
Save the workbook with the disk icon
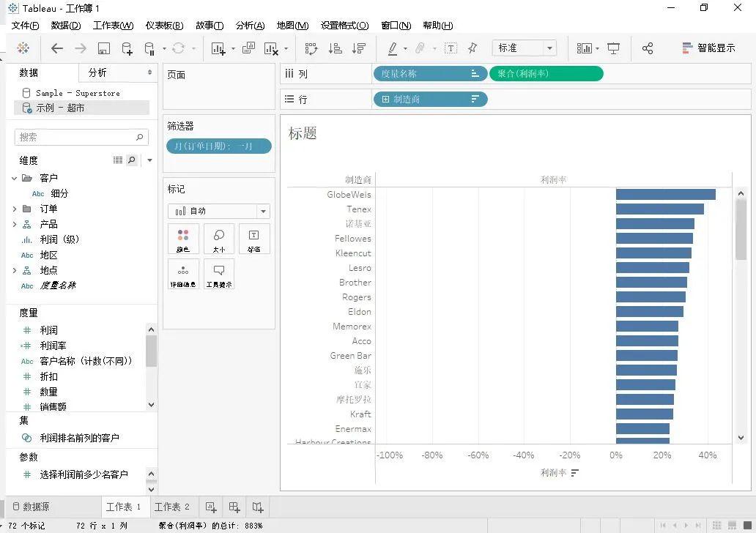click(x=104, y=48)
